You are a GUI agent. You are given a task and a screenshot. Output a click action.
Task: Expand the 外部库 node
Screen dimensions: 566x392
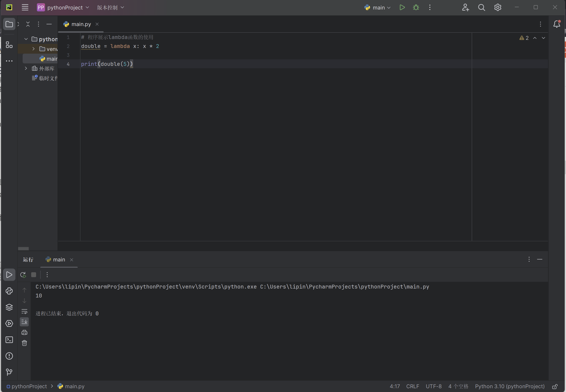click(x=26, y=68)
